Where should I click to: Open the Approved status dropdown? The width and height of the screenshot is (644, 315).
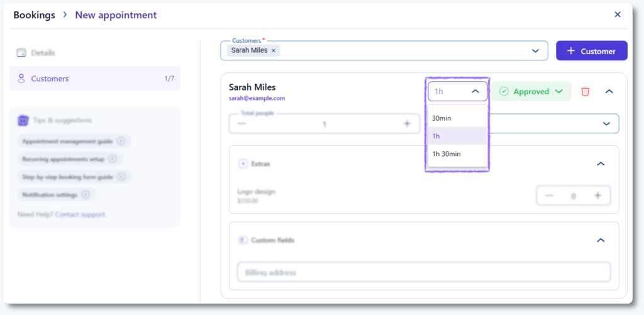point(531,92)
